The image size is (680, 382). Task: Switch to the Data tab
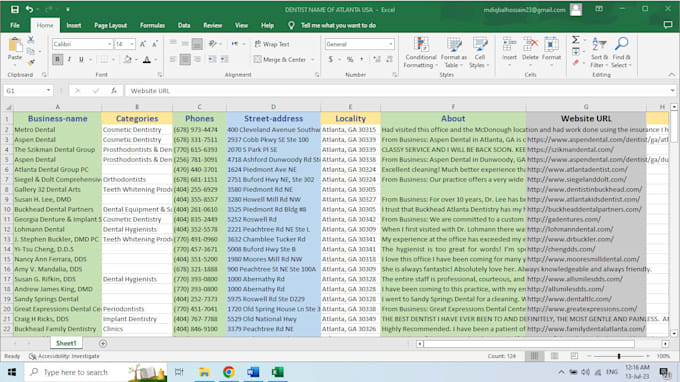(x=184, y=25)
